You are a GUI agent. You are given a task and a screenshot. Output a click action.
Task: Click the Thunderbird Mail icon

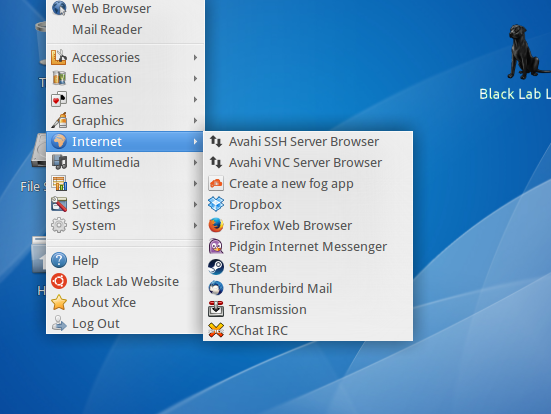216,288
